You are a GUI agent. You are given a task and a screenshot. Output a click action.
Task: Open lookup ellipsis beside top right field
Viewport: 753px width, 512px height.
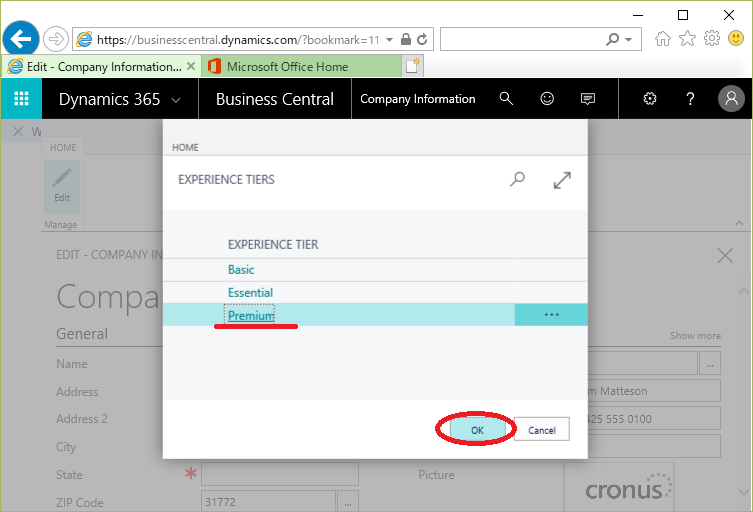pos(710,364)
